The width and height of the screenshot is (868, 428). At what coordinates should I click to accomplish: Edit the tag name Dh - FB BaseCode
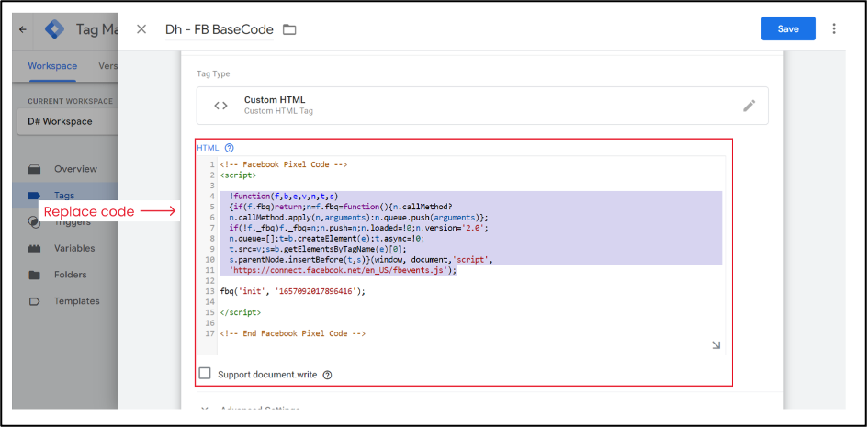click(220, 29)
